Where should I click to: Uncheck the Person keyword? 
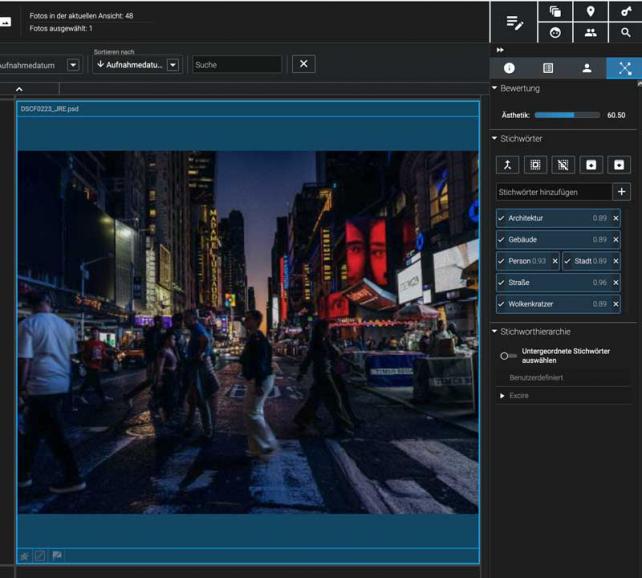pyautogui.click(x=501, y=261)
